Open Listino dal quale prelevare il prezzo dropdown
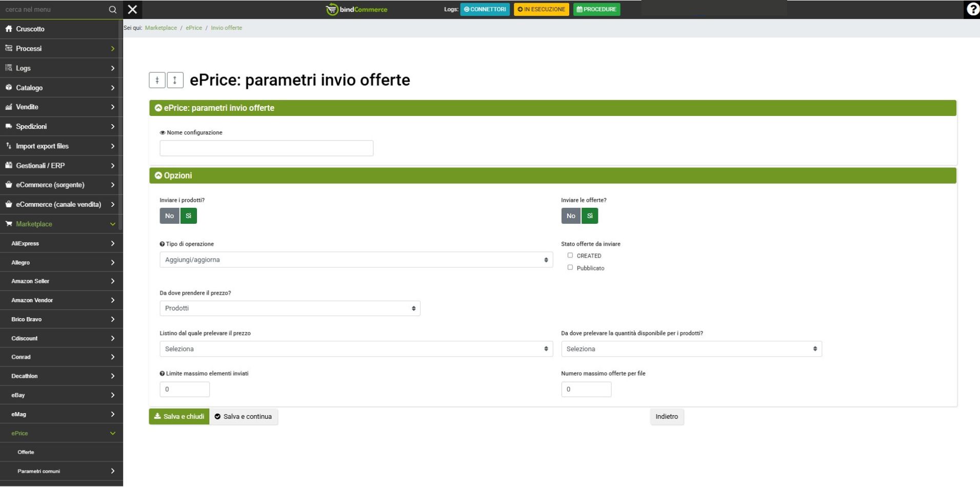 [356, 349]
